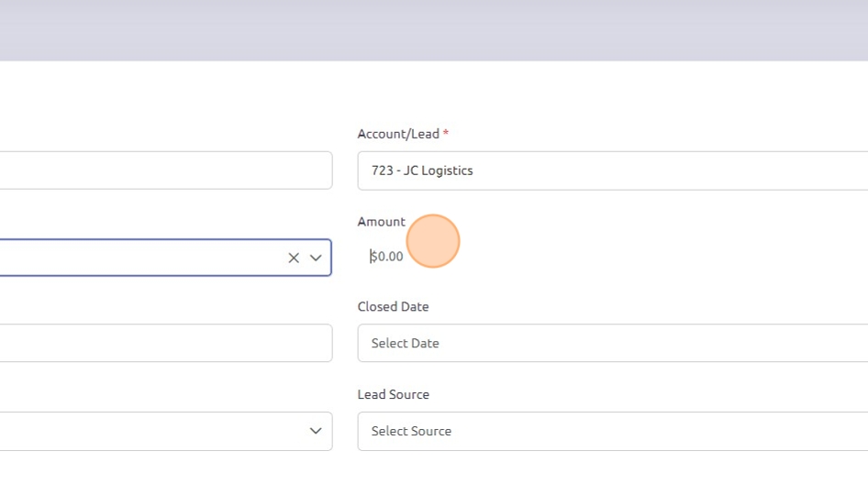Viewport: 868px width, 484px height.
Task: Click the gray header bar
Action: click(x=434, y=30)
